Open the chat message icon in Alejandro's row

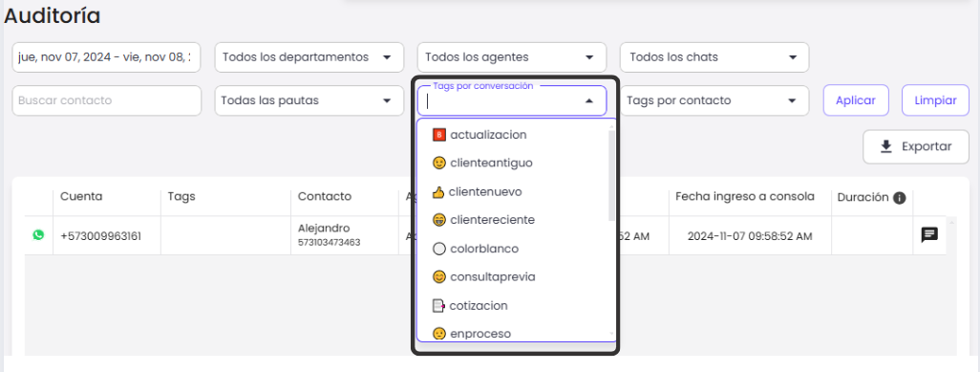tap(929, 235)
